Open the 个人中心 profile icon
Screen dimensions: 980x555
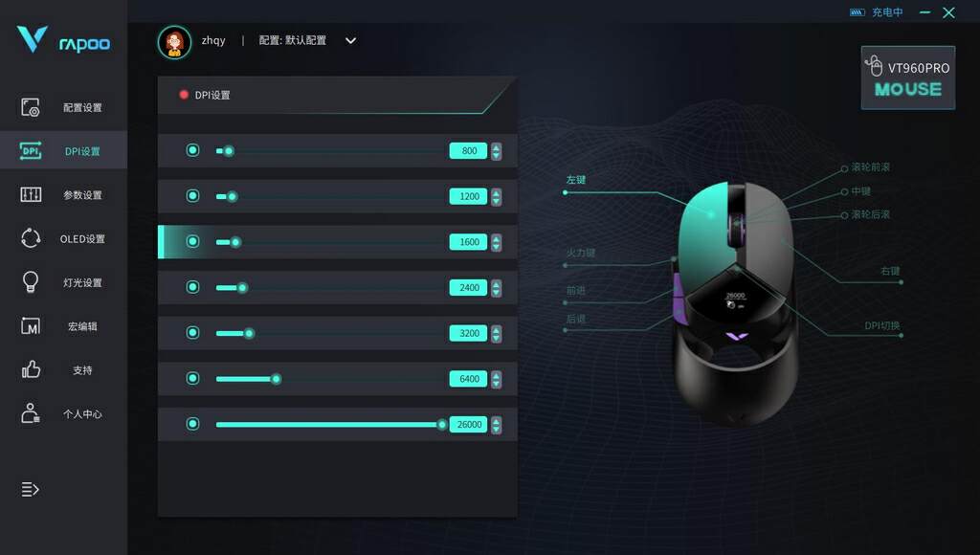30,413
